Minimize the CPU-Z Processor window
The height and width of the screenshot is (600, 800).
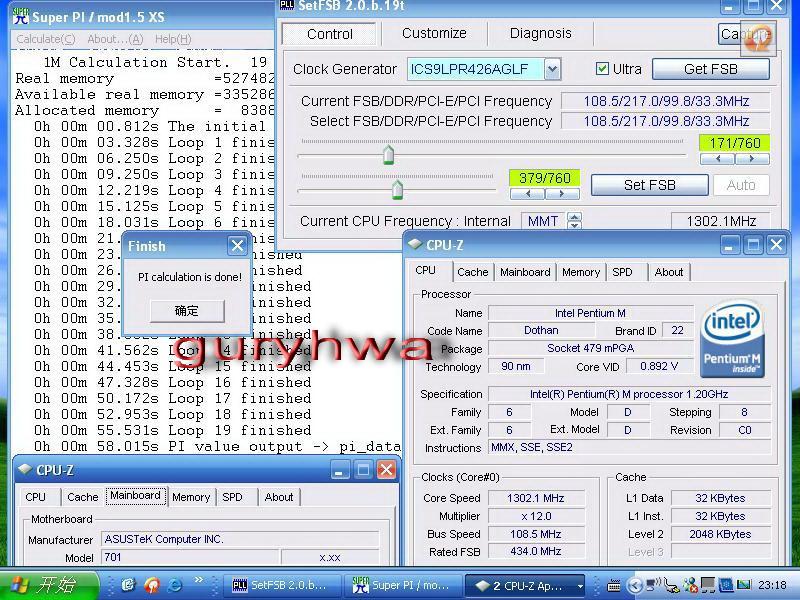coord(729,245)
